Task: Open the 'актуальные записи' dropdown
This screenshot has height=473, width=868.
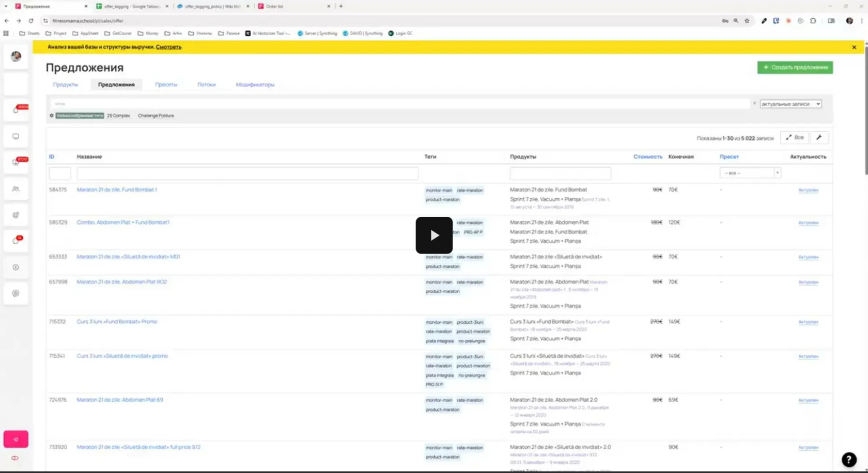Action: [790, 104]
